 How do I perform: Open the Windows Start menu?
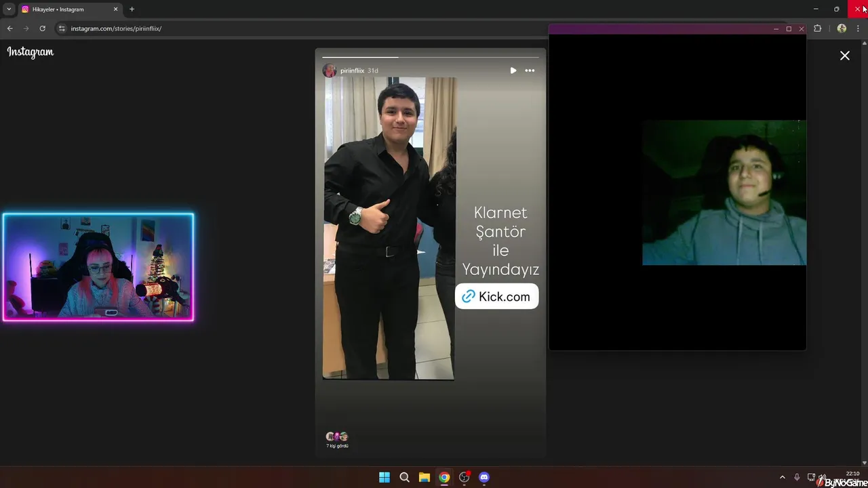click(x=384, y=477)
